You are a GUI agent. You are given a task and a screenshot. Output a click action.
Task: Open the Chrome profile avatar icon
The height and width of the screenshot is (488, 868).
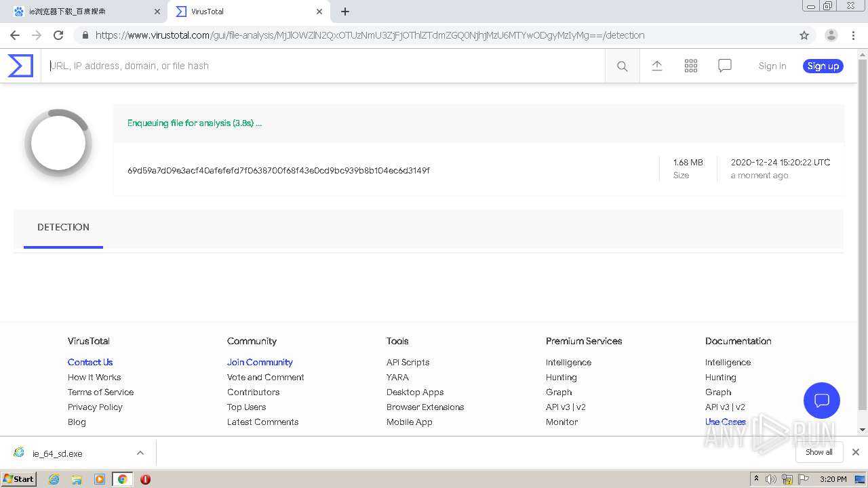tap(831, 35)
